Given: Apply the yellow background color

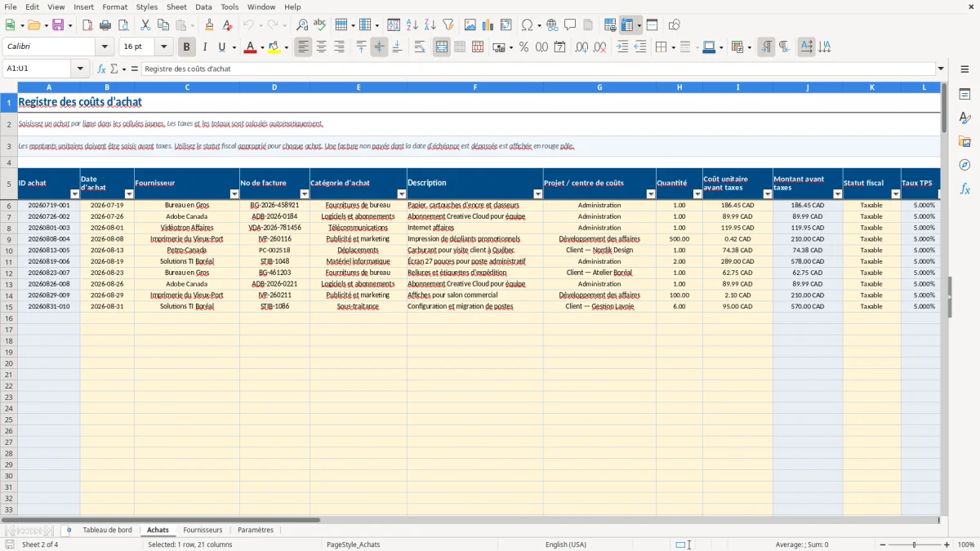Looking at the screenshot, I should 274,47.
